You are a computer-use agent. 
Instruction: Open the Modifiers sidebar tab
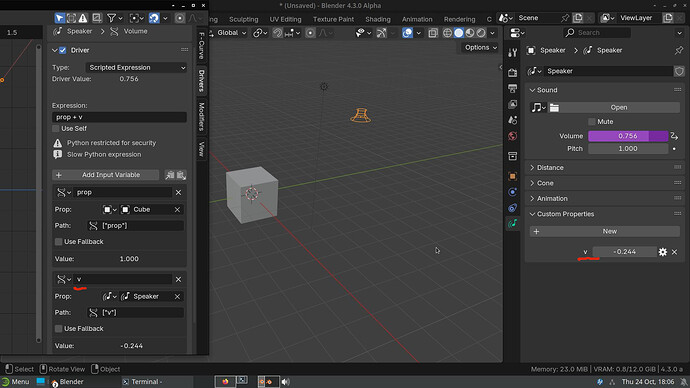click(x=202, y=117)
